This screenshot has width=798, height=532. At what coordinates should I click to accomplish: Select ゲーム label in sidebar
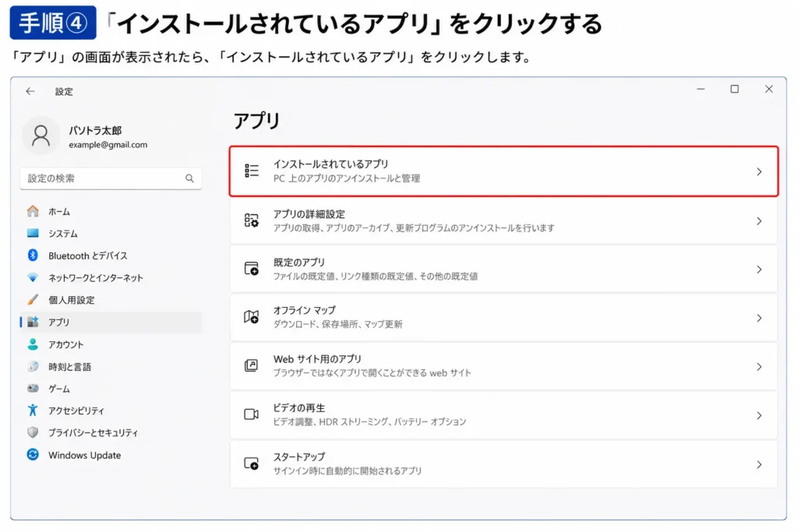click(59, 389)
